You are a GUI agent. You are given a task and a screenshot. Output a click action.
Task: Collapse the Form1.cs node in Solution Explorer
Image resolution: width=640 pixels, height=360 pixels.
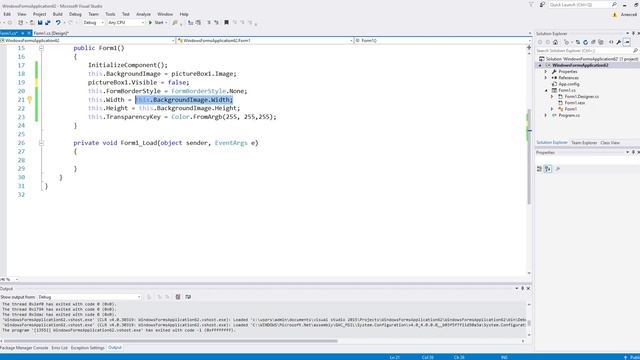pos(546,90)
